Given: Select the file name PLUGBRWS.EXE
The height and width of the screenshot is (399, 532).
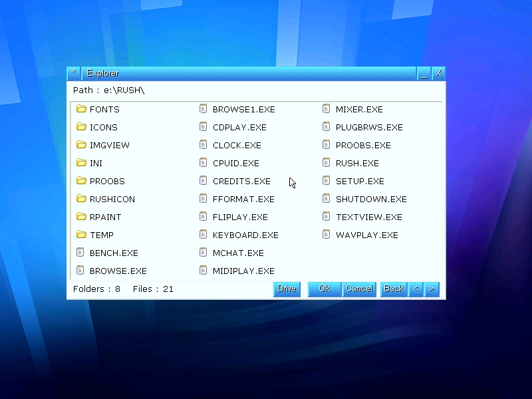Looking at the screenshot, I should pyautogui.click(x=369, y=127).
